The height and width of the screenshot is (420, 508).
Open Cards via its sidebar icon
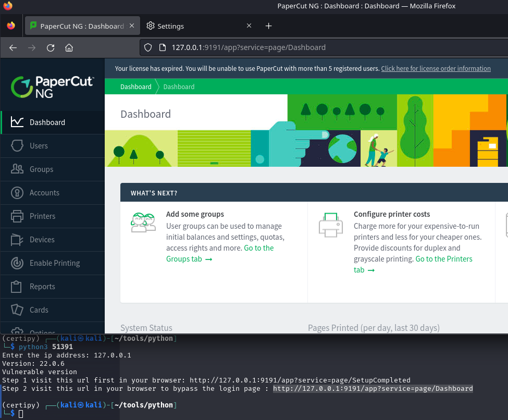(x=17, y=310)
